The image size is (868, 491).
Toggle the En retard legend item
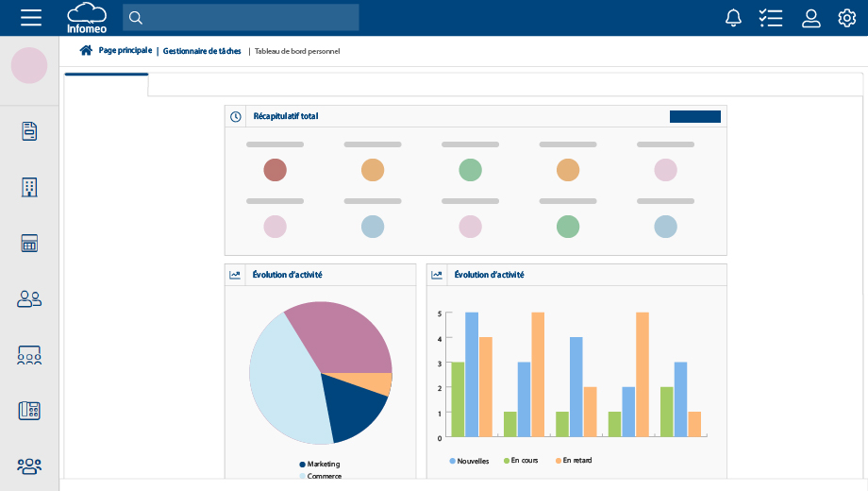pyautogui.click(x=575, y=461)
